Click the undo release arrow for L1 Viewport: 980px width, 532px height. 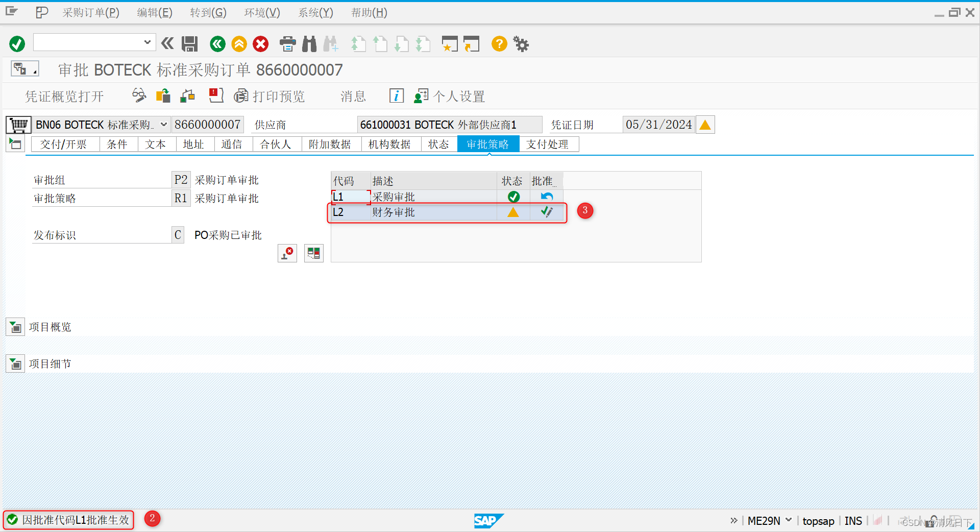[547, 197]
